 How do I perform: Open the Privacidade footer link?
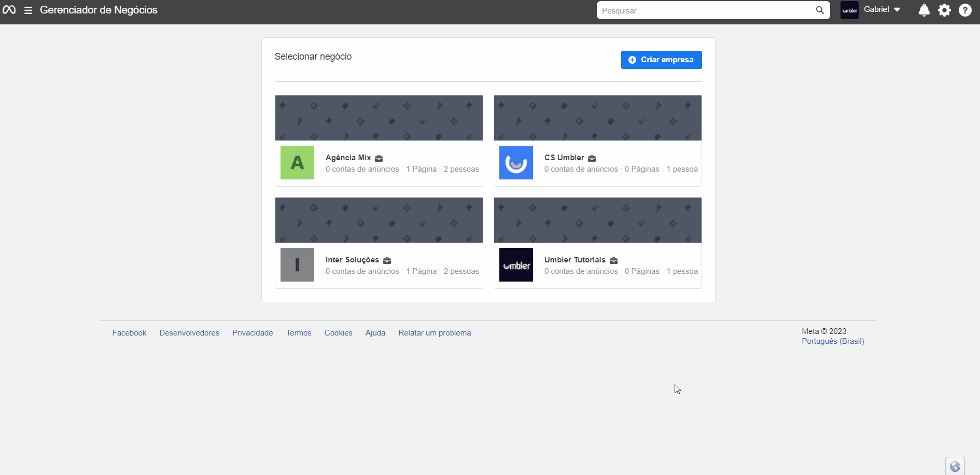click(253, 333)
